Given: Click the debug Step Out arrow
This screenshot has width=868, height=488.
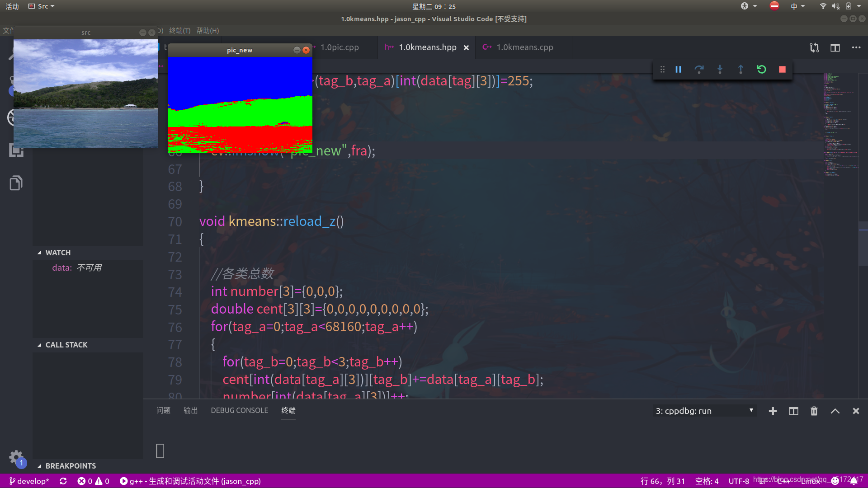Looking at the screenshot, I should coord(741,70).
